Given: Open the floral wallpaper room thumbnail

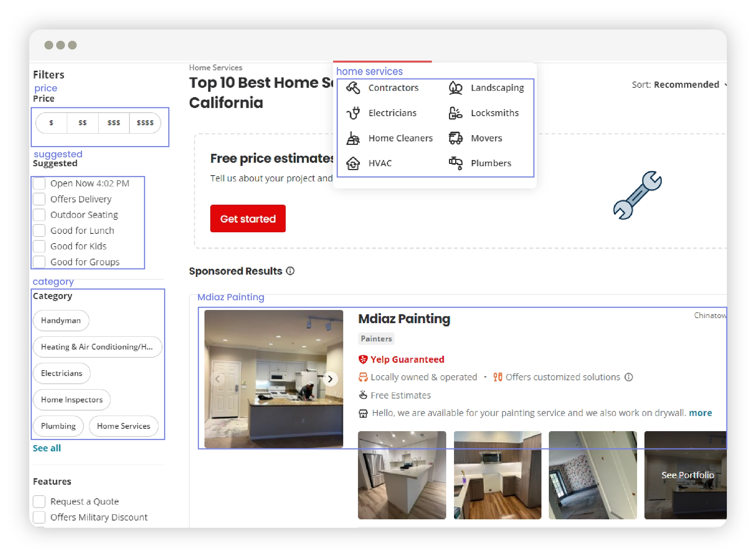Looking at the screenshot, I should [x=593, y=475].
